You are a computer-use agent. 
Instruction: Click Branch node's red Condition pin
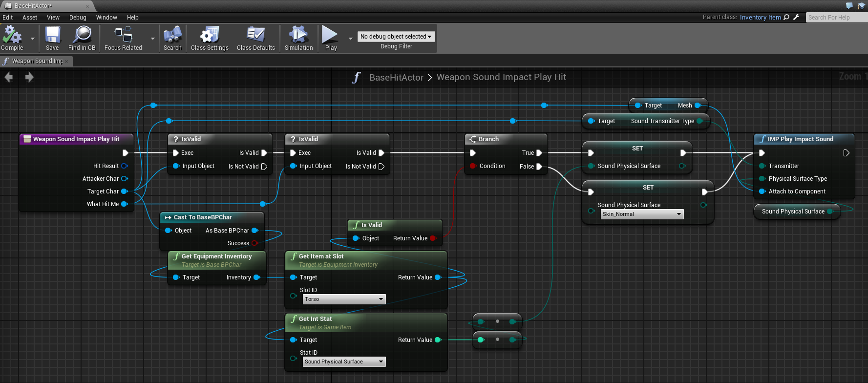(x=473, y=166)
